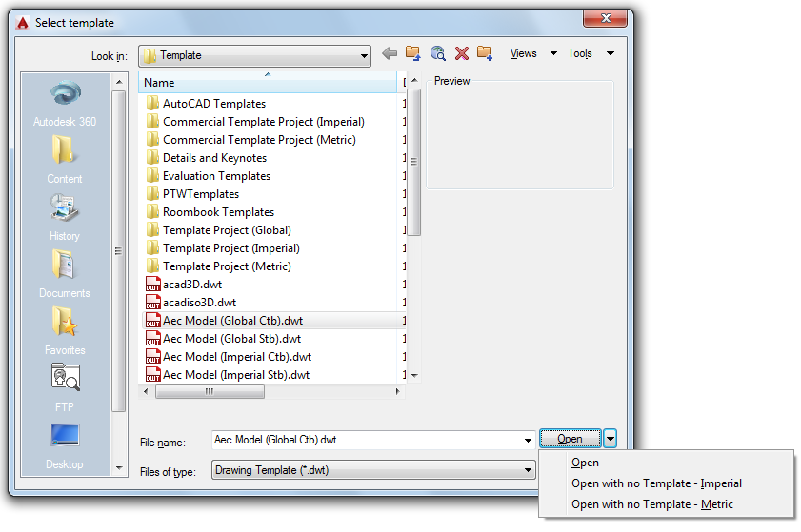Go to Desktop in the places list
801x532 pixels.
pyautogui.click(x=65, y=445)
